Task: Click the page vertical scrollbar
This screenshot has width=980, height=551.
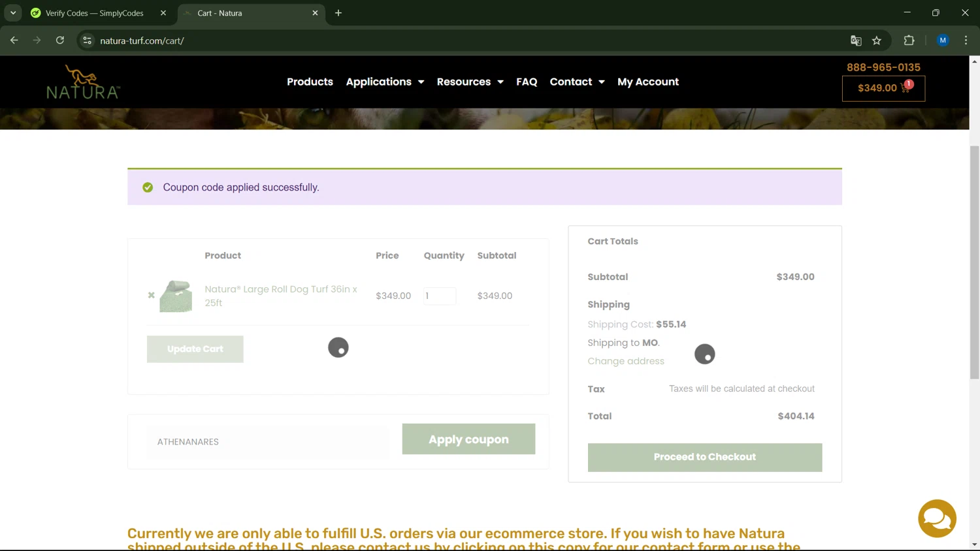Action: [974, 262]
